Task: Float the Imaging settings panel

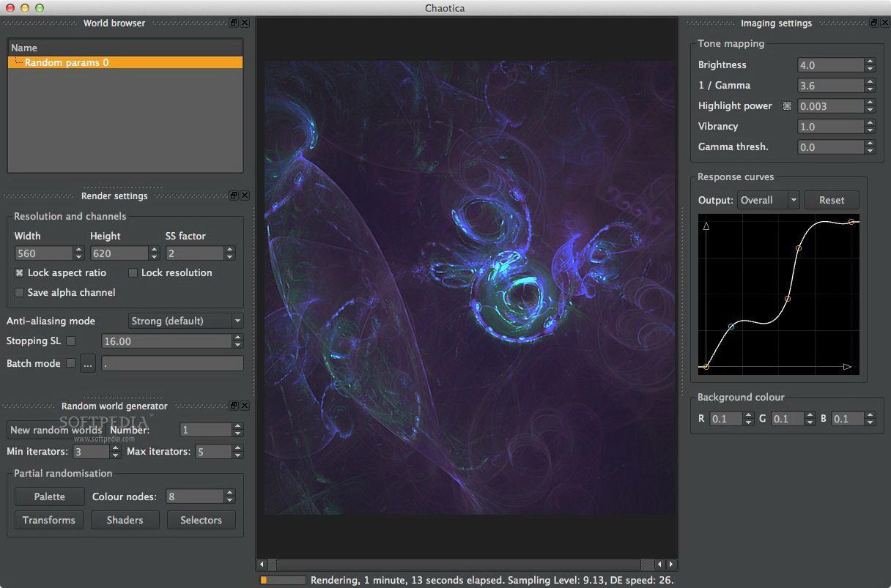Action: point(874,23)
